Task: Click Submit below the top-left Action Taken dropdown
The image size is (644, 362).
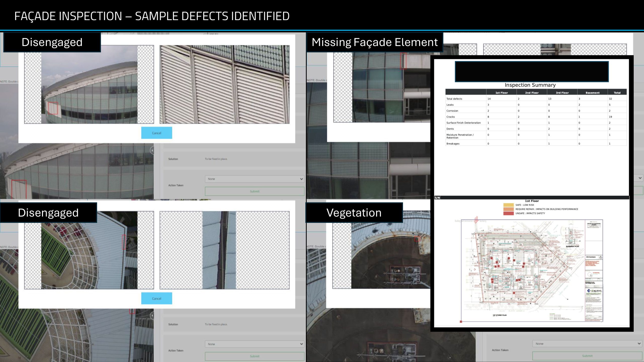Action: 254,191
